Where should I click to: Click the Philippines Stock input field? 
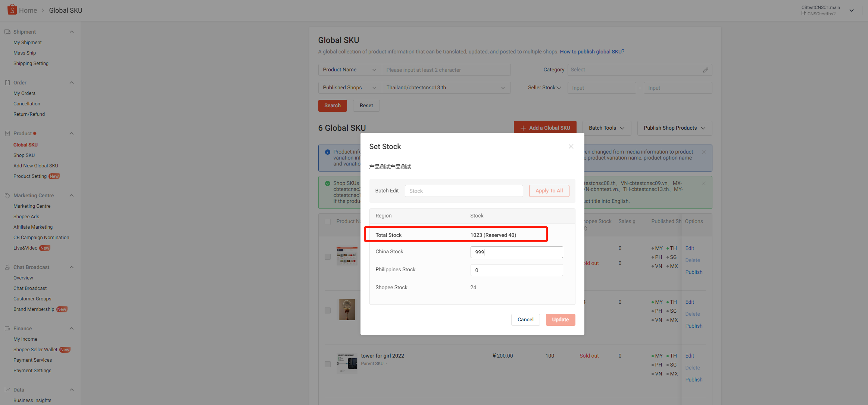516,270
